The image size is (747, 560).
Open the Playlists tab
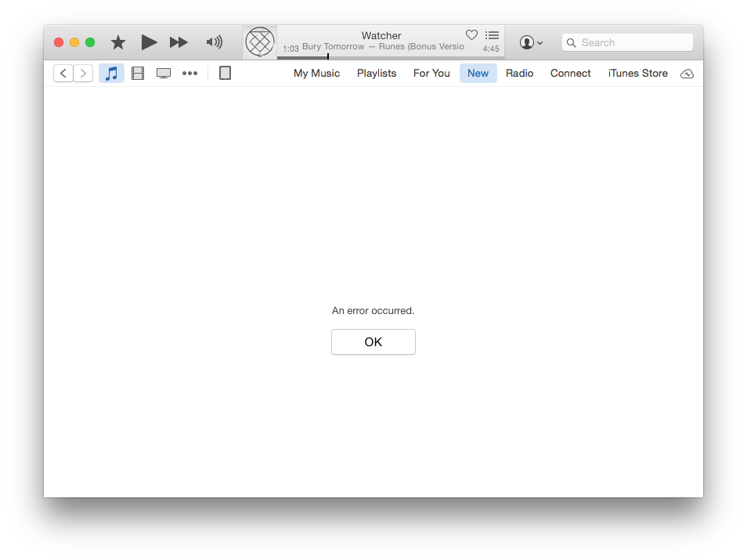point(377,74)
